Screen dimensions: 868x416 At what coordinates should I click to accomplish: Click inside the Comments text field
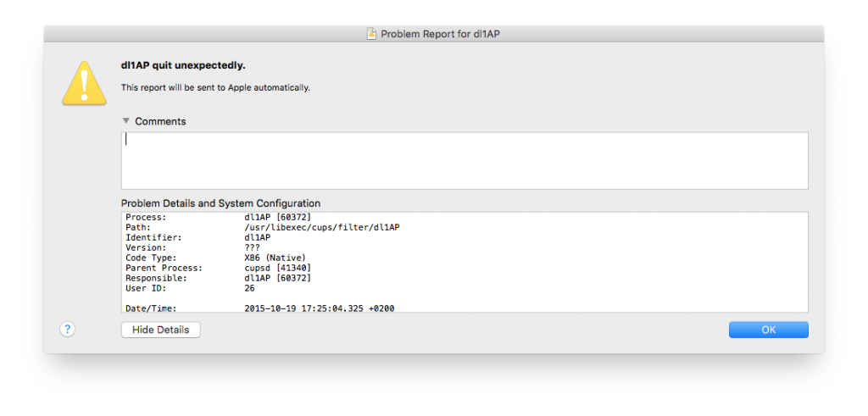click(x=465, y=160)
